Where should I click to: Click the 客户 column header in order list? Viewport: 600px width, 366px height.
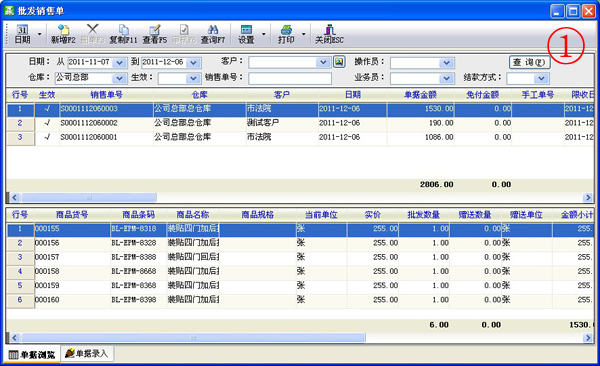(x=282, y=95)
